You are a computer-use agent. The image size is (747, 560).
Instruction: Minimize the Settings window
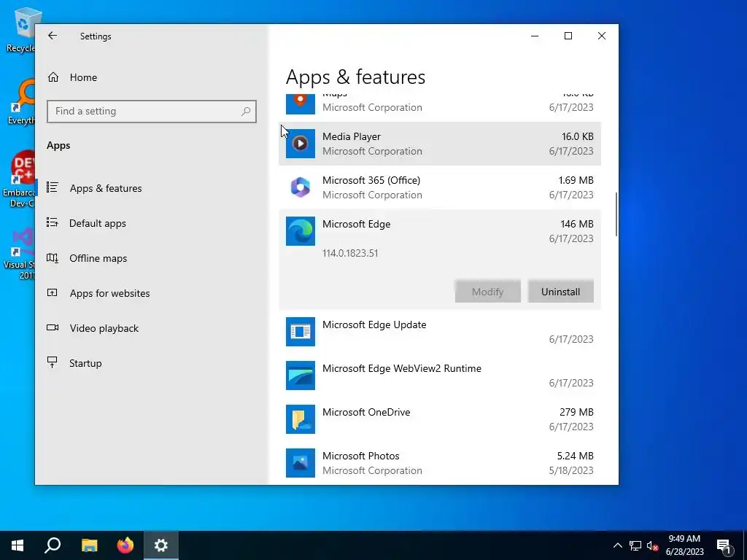pos(535,36)
